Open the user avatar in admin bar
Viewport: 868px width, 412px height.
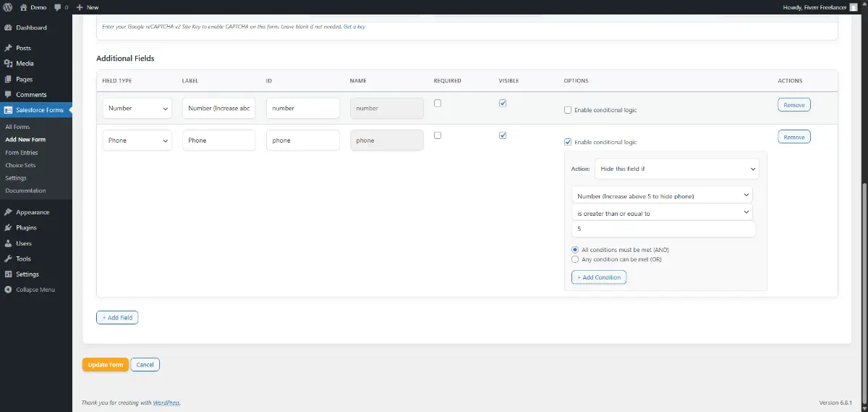tap(854, 7)
